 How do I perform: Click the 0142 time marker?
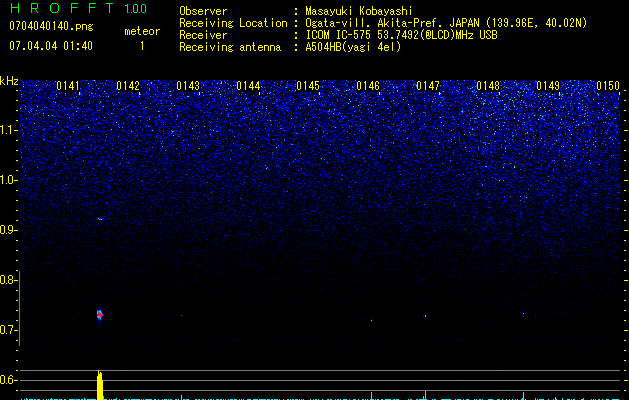click(128, 86)
